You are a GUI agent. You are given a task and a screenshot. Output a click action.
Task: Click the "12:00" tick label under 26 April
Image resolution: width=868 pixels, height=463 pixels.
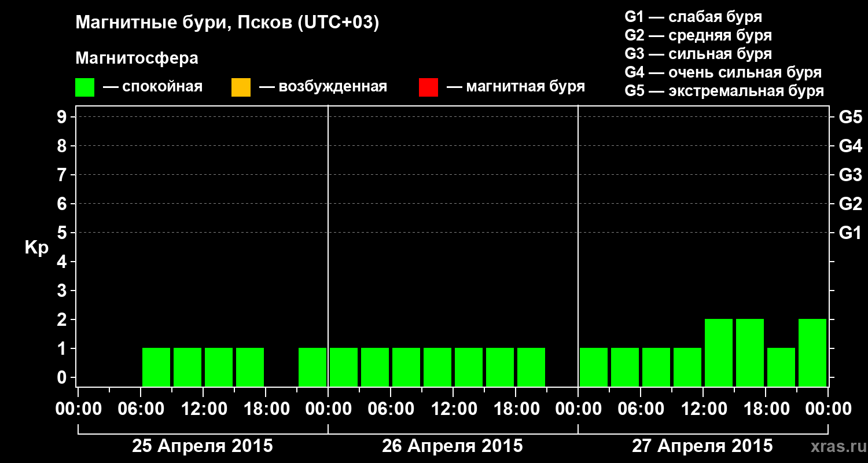point(453,409)
